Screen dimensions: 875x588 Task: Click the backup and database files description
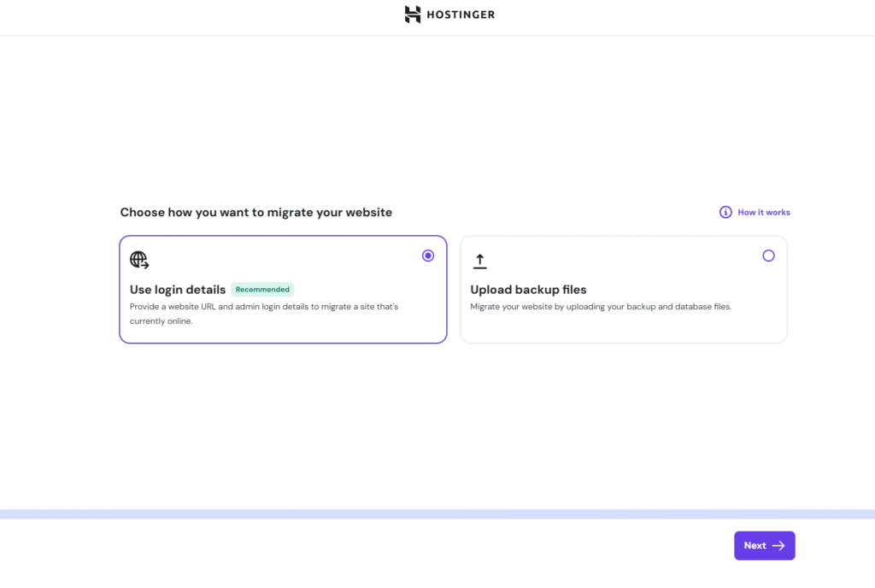click(601, 307)
